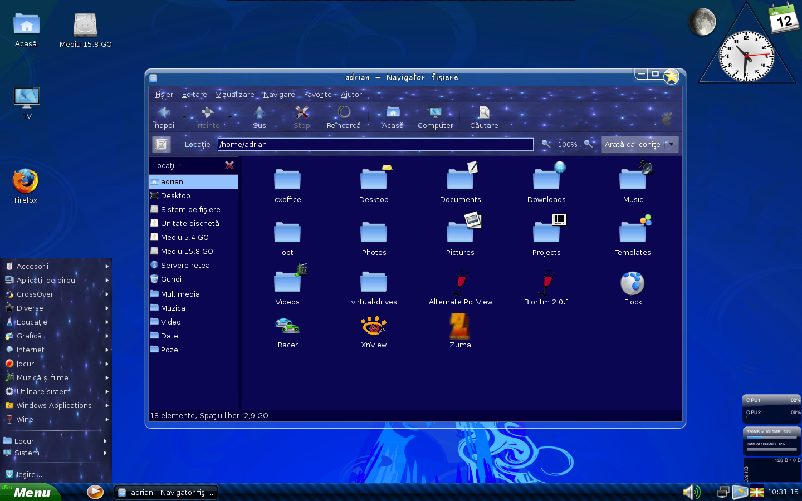Open the sidebar Locuri selector dropdown

pos(169,166)
